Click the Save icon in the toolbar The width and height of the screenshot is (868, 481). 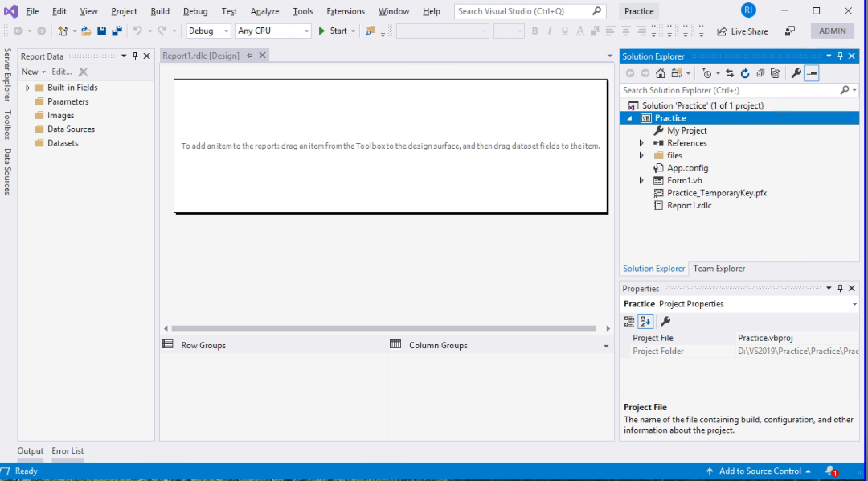100,30
